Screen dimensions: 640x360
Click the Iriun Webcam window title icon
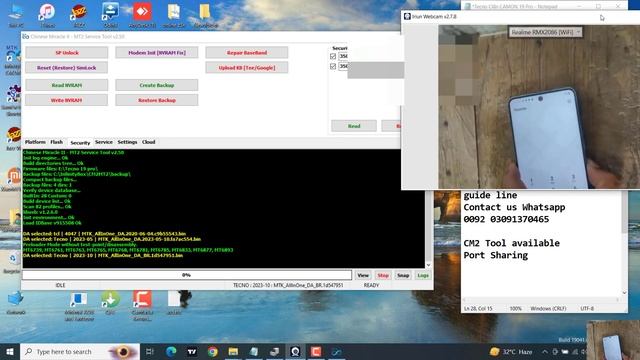407,16
